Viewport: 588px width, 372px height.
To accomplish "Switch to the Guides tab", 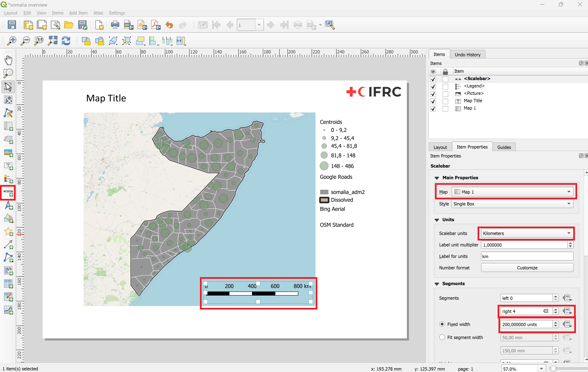I will (x=504, y=147).
